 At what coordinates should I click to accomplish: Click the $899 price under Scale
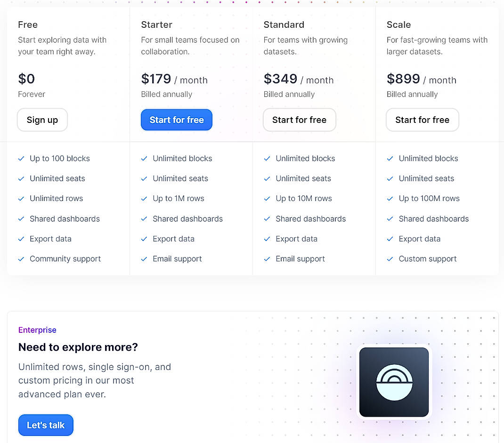tap(404, 79)
